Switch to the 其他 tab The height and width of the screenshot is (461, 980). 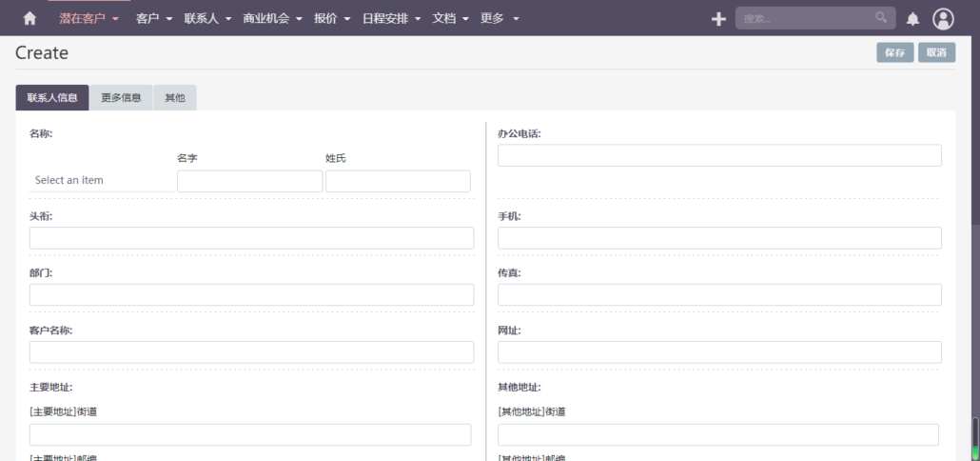click(175, 98)
